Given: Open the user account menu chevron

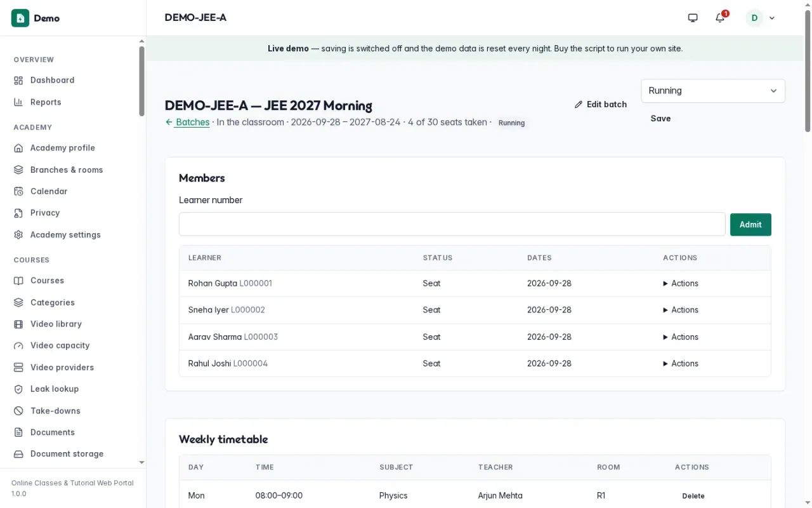Looking at the screenshot, I should click(x=772, y=18).
